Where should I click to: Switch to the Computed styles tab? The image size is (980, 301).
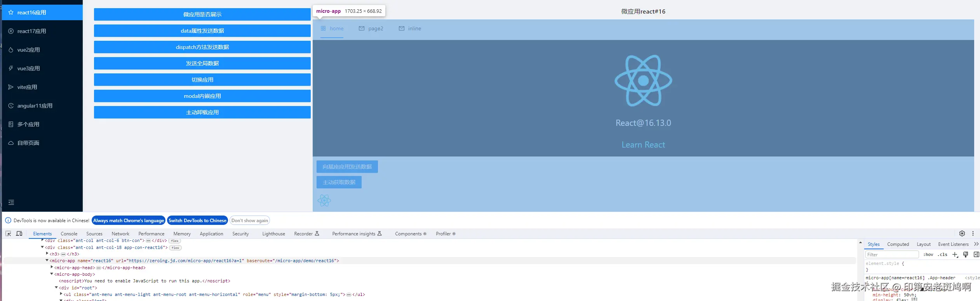click(898, 244)
